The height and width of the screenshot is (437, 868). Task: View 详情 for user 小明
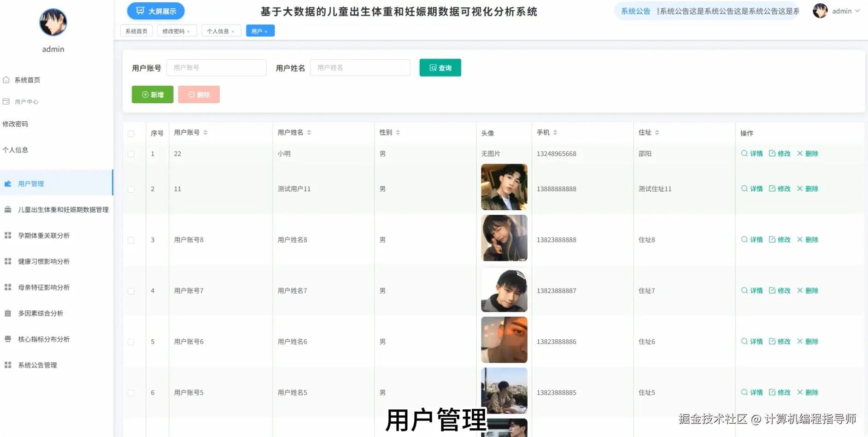(752, 154)
